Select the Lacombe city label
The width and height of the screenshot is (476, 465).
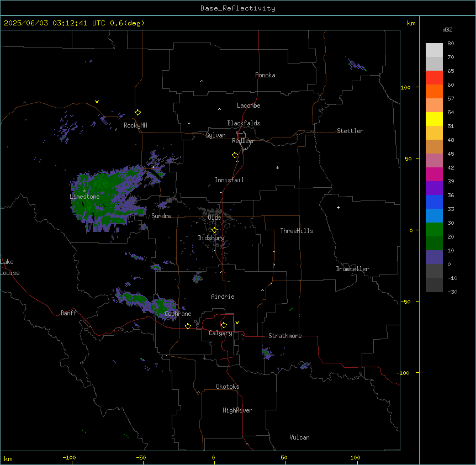tap(248, 105)
